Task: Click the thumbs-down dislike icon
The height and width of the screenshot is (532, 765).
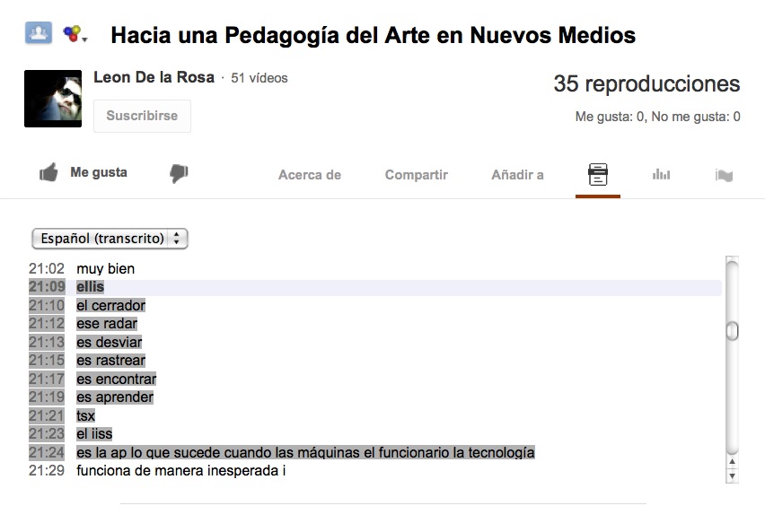Action: point(179,173)
